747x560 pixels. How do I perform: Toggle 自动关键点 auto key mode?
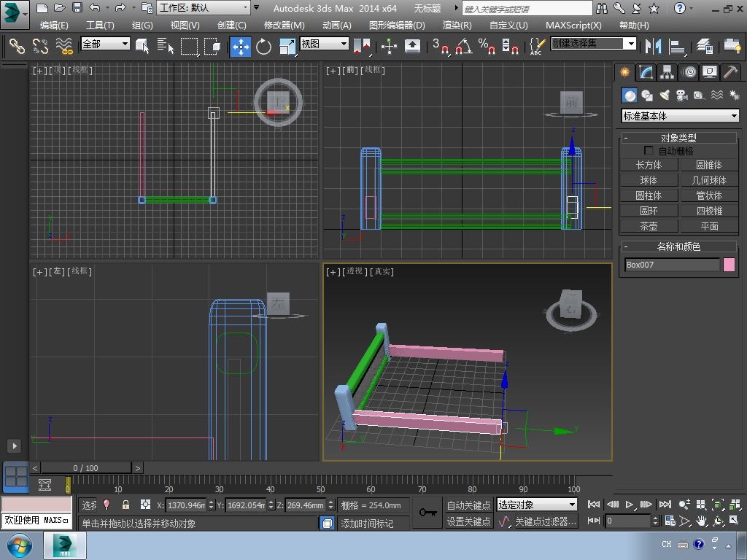click(468, 505)
